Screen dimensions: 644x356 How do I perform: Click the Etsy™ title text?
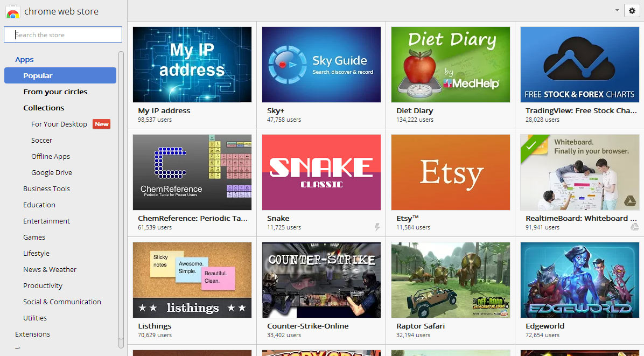(408, 219)
